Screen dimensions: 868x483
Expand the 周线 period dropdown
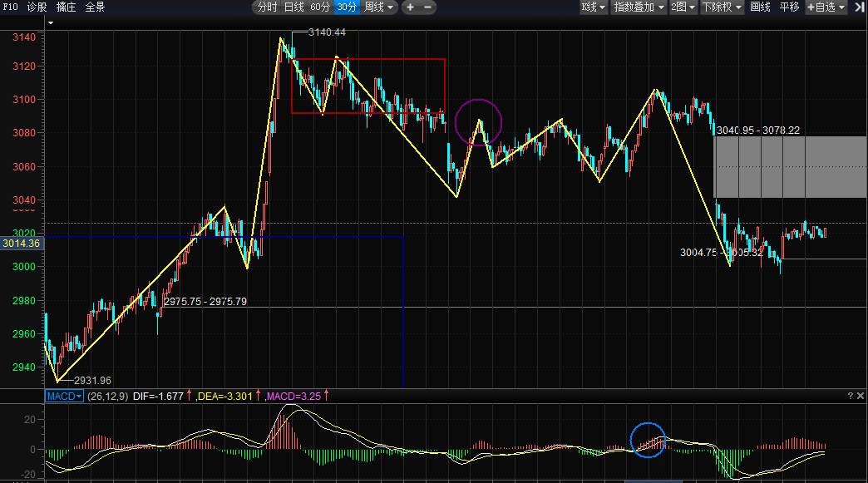[379, 7]
